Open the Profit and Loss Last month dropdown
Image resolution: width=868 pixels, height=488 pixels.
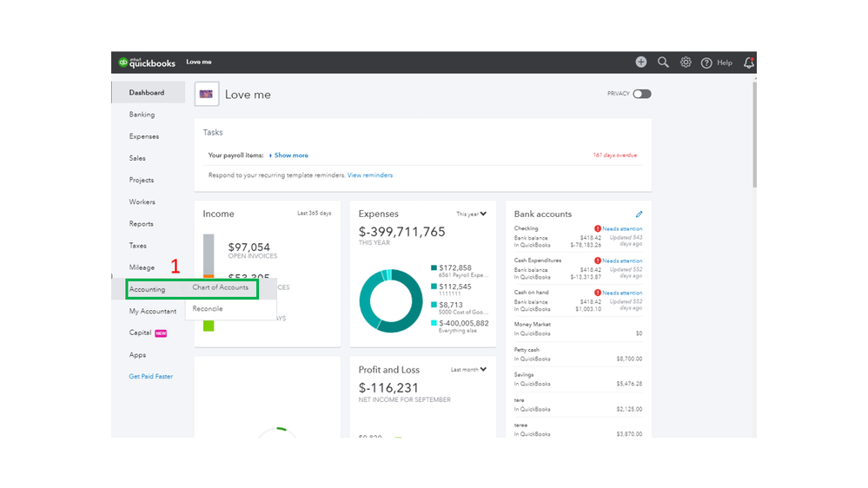tap(468, 370)
